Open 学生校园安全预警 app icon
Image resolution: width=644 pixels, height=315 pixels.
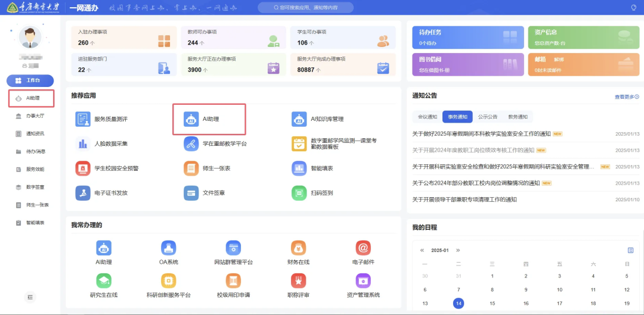coord(82,168)
